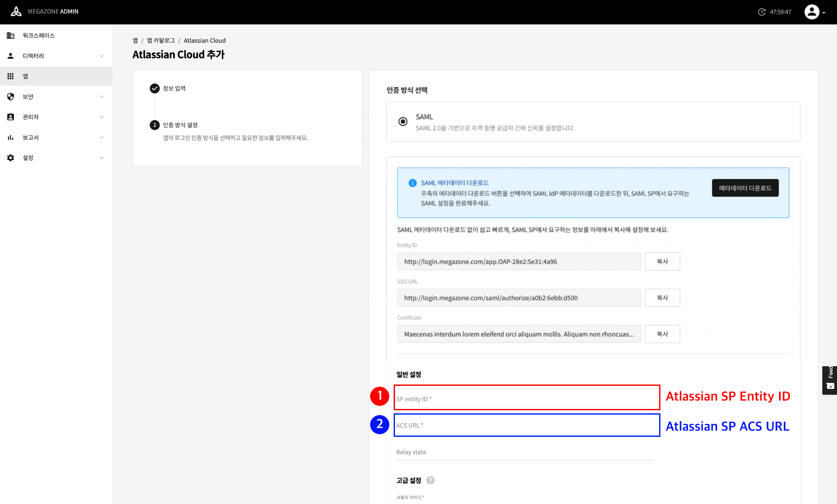Click the Certificate field
This screenshot has width=837, height=504.
click(x=519, y=334)
